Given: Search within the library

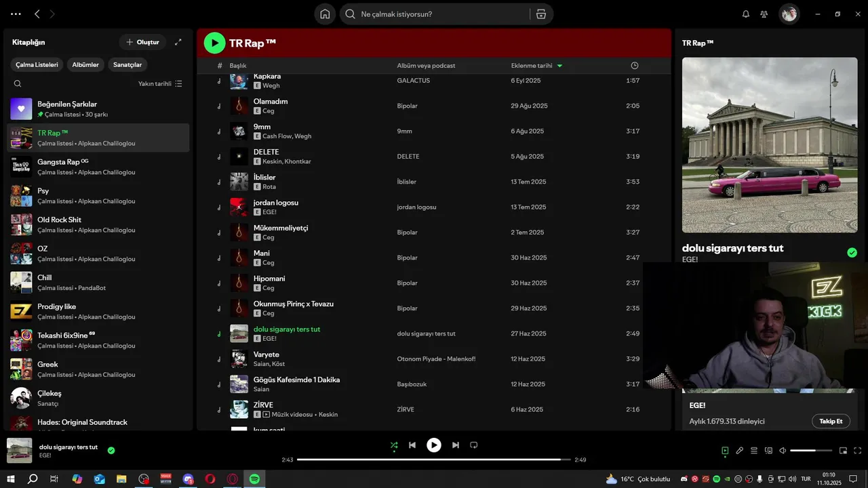Looking at the screenshot, I should coord(18,84).
